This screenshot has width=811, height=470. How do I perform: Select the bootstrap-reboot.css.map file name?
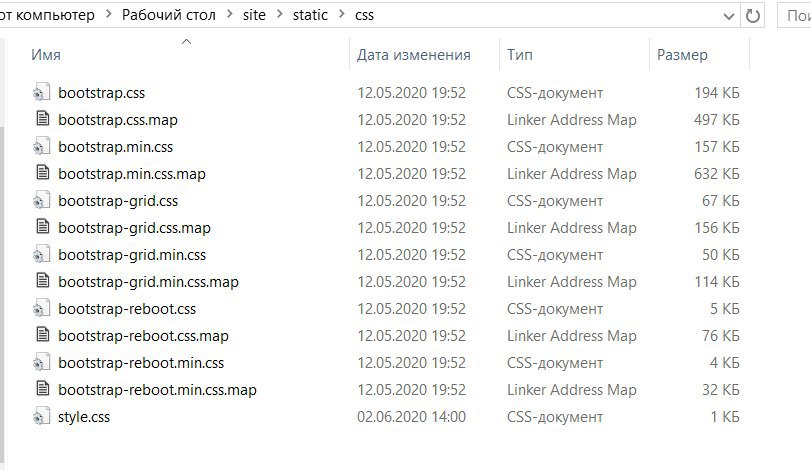pyautogui.click(x=143, y=336)
